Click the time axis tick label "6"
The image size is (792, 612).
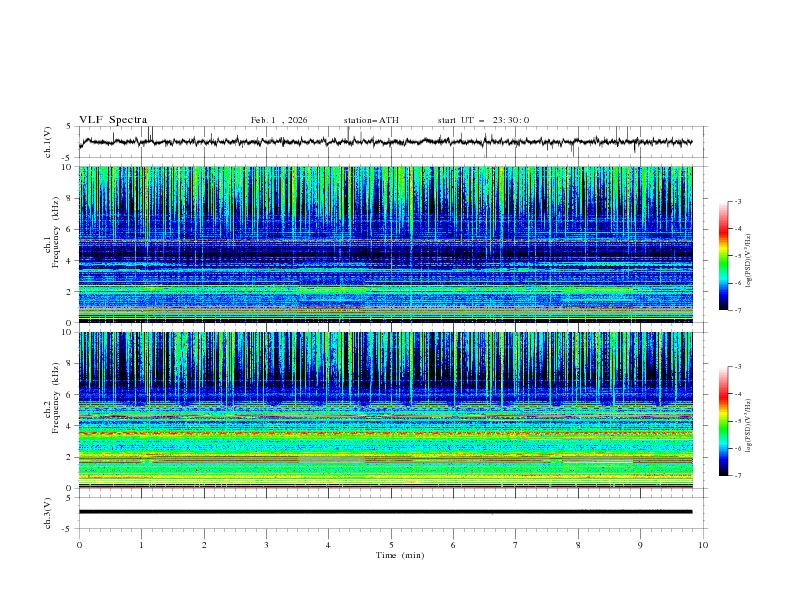[x=453, y=545]
